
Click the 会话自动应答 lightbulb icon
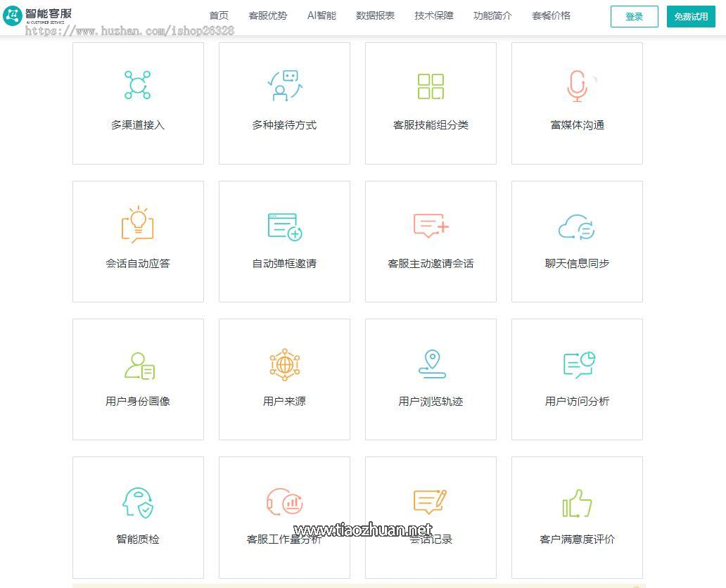tap(138, 223)
